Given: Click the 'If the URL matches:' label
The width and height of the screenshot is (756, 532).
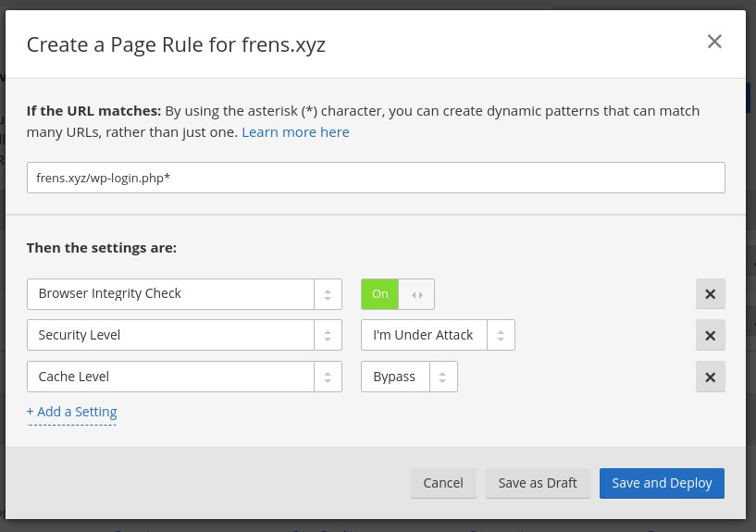Looking at the screenshot, I should tap(93, 111).
